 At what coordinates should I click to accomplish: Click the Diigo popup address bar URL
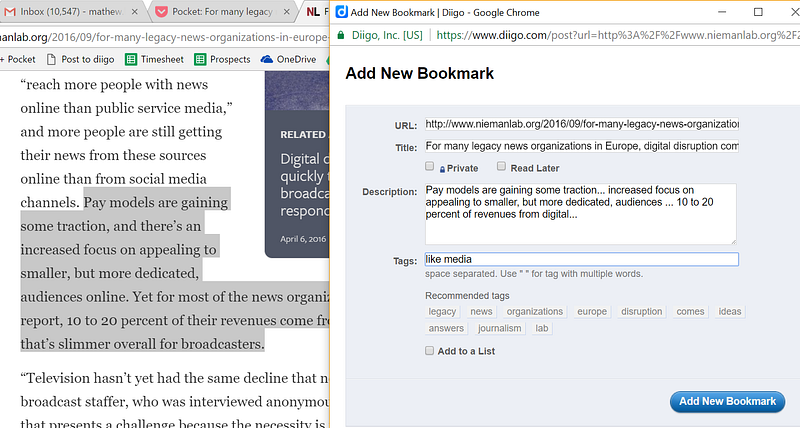(617, 35)
